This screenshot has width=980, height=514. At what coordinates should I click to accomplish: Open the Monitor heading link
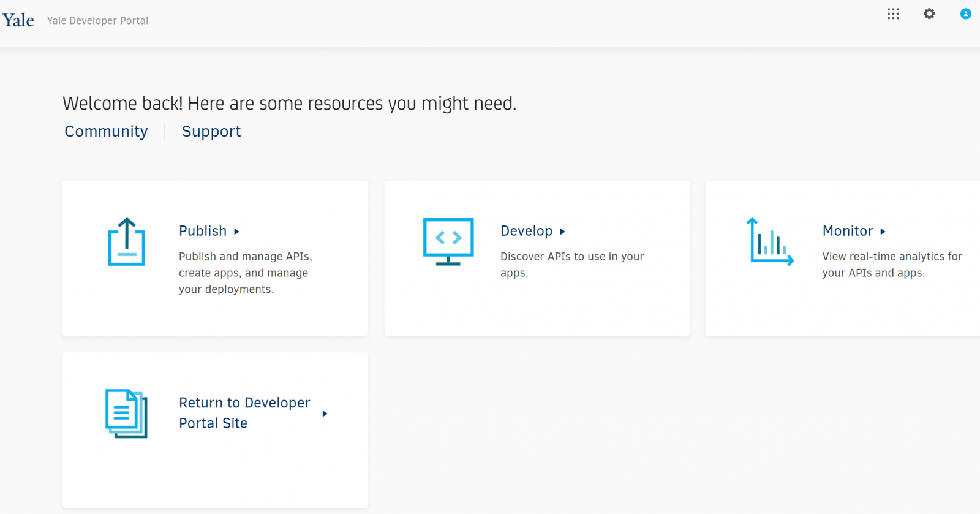click(847, 231)
